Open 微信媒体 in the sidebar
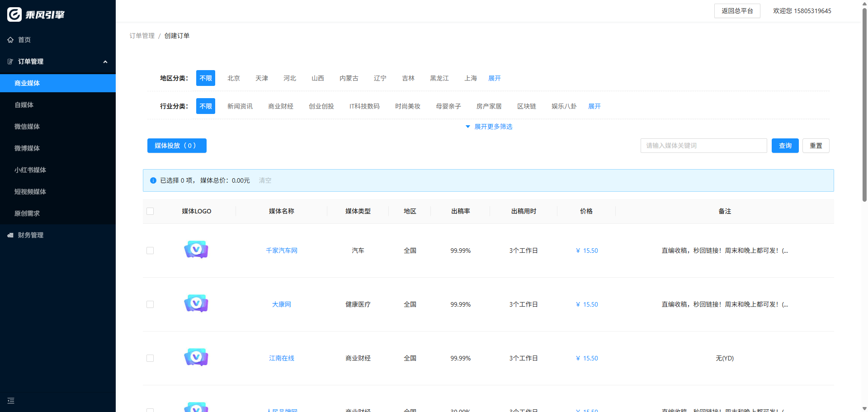 coord(27,127)
